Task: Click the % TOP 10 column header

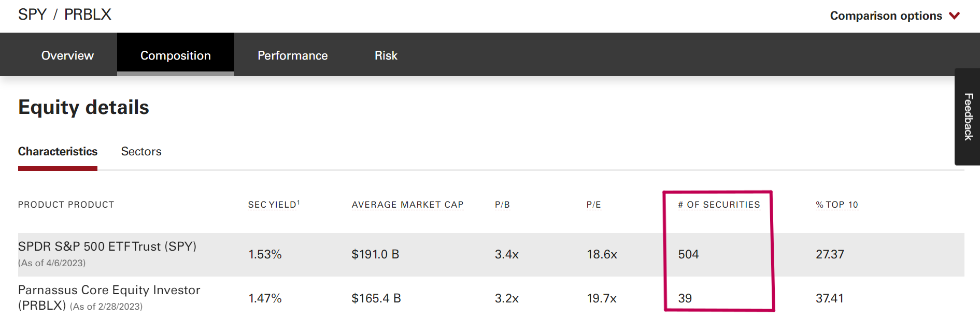Action: point(836,205)
